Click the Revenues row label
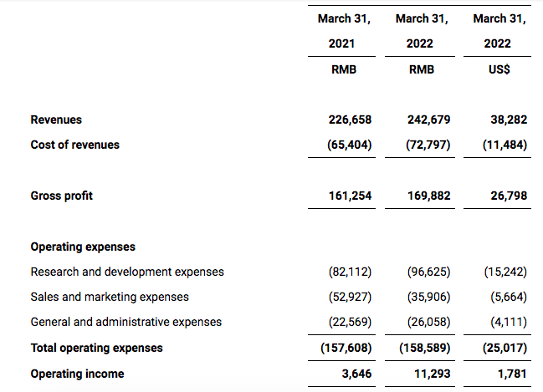 click(x=56, y=120)
